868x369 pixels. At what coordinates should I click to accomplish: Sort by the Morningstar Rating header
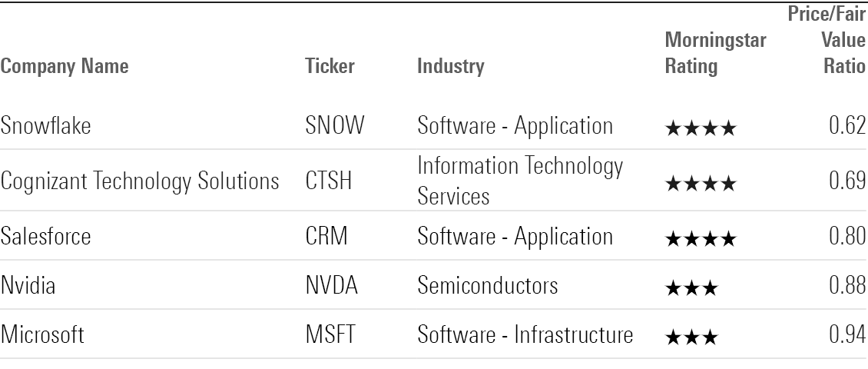click(x=715, y=53)
